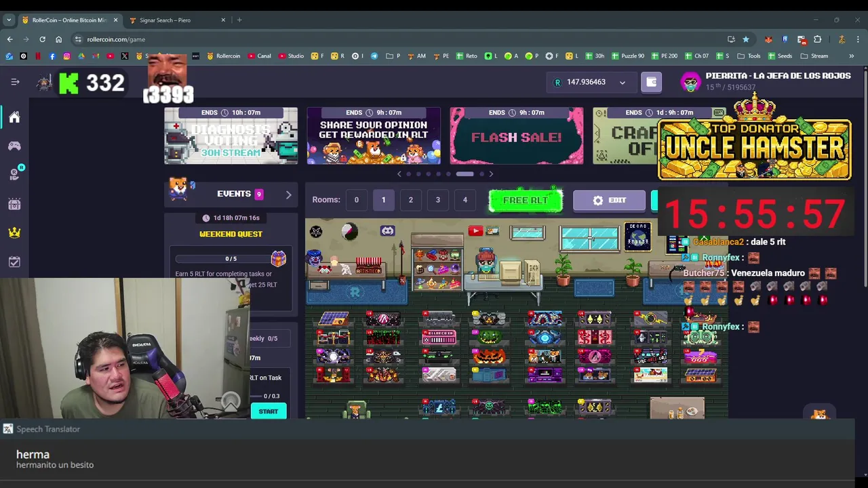Open the Share Your Opinion banner

[374, 136]
